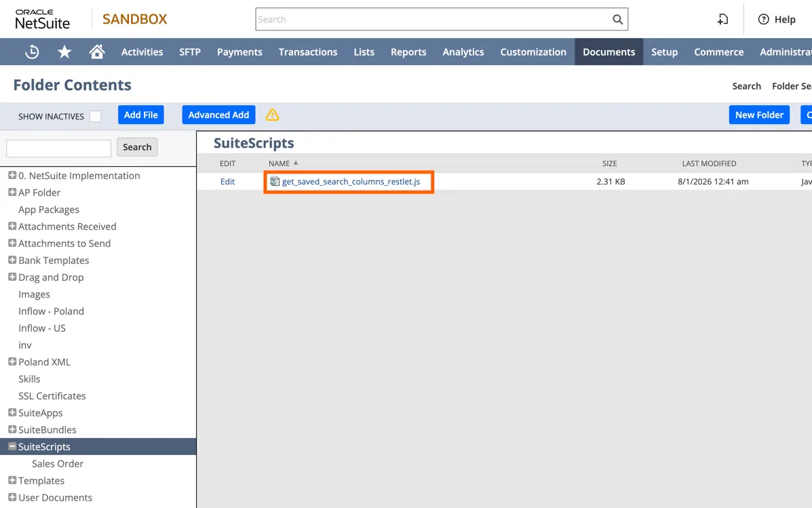Click the EDIT column header

pos(227,163)
